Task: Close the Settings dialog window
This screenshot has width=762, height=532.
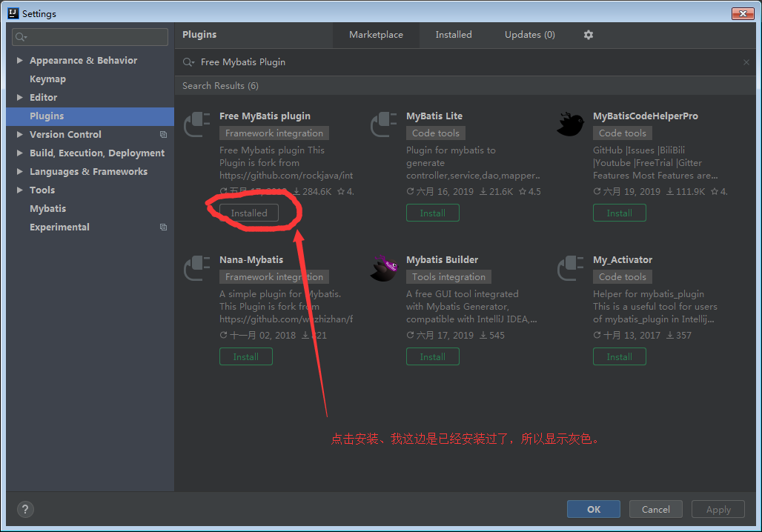Action: (743, 13)
